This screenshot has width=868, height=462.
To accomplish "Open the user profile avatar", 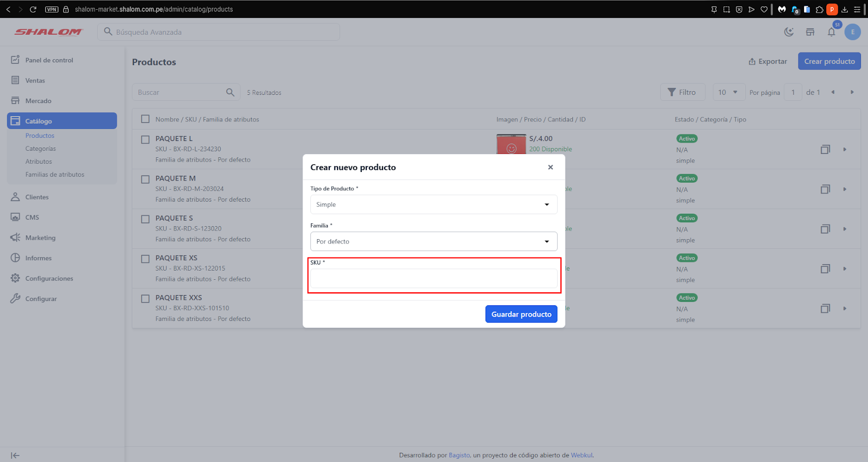I will [x=852, y=32].
